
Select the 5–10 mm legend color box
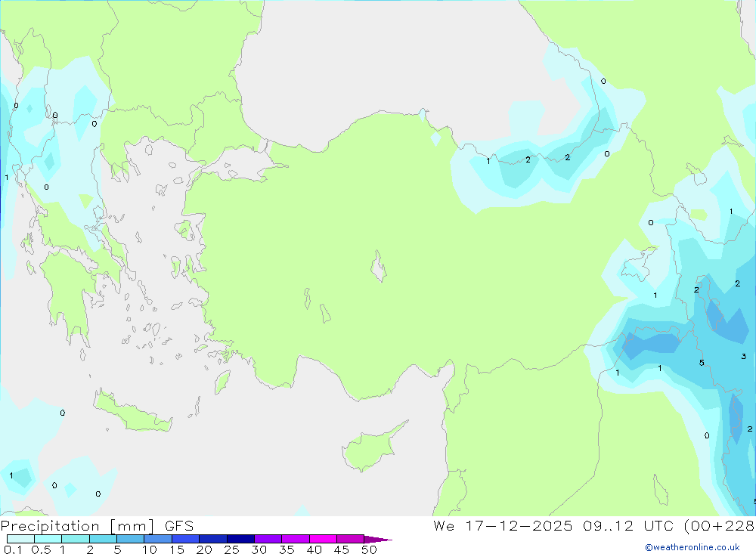click(x=131, y=539)
